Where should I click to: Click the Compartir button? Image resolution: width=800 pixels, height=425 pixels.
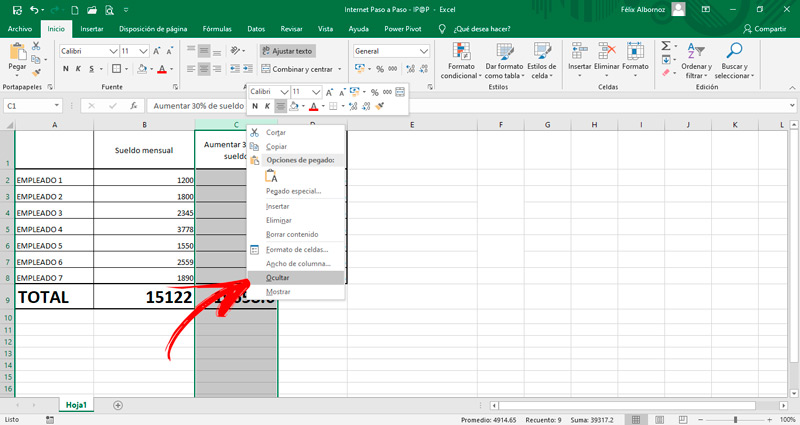point(764,29)
